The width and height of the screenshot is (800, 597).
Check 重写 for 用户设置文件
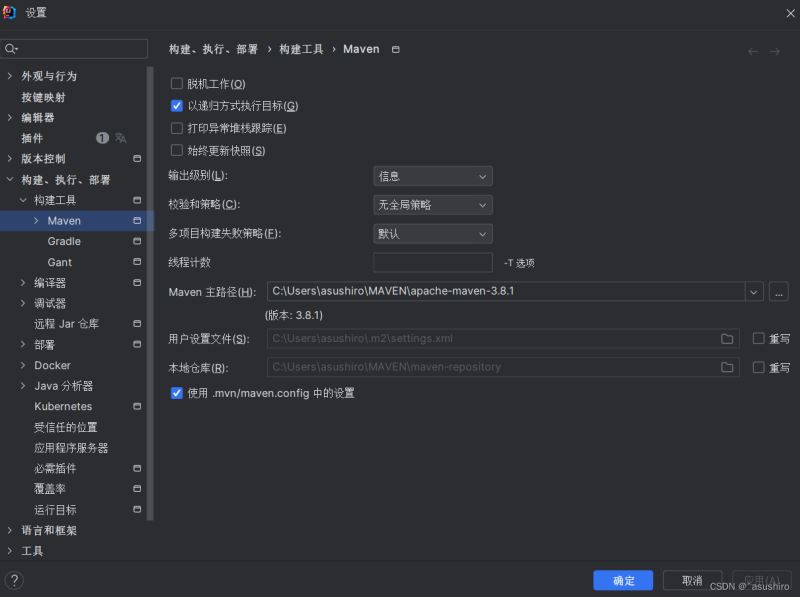click(x=759, y=338)
